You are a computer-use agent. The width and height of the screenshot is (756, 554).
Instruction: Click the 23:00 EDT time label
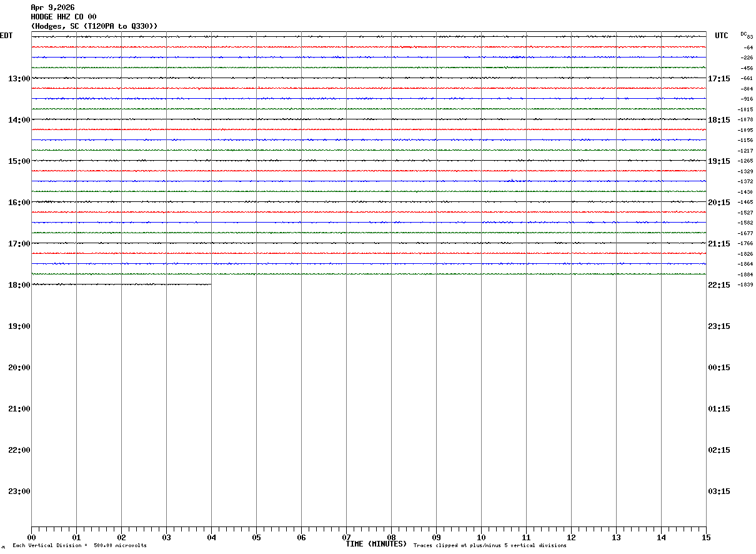point(19,491)
